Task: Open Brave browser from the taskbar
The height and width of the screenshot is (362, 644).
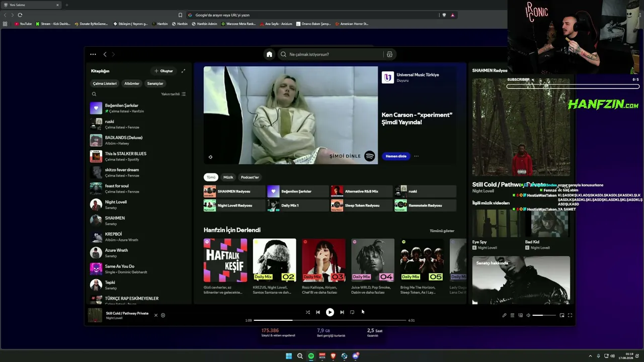Action: [333, 356]
